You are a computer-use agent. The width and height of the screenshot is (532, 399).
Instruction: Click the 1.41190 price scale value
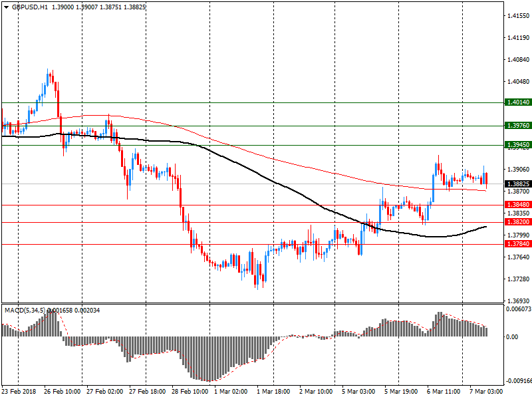point(518,38)
